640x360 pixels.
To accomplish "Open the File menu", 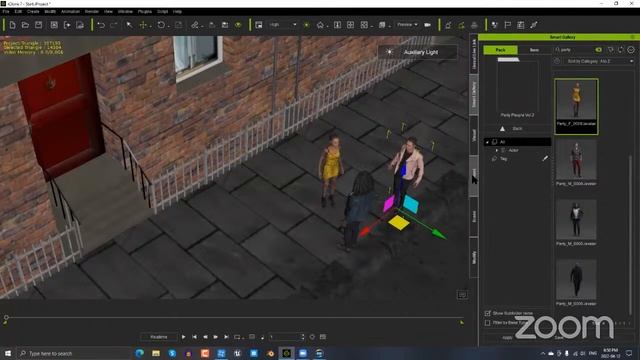I will (x=6, y=11).
